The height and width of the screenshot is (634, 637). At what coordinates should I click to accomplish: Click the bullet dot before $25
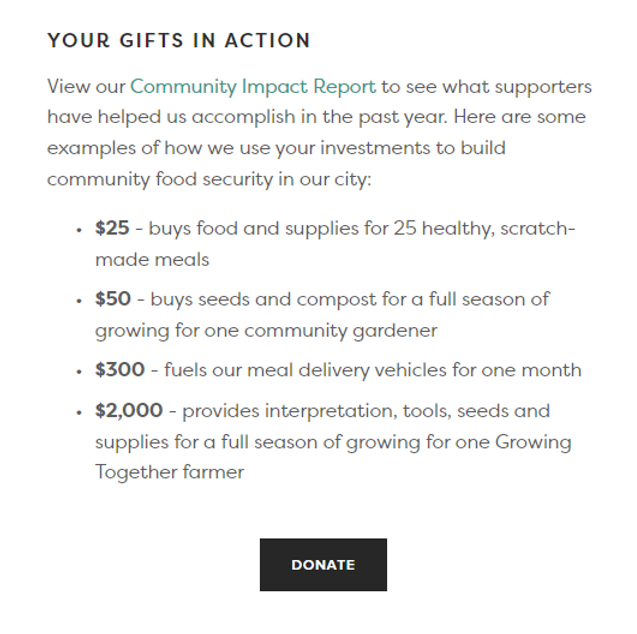pyautogui.click(x=79, y=230)
